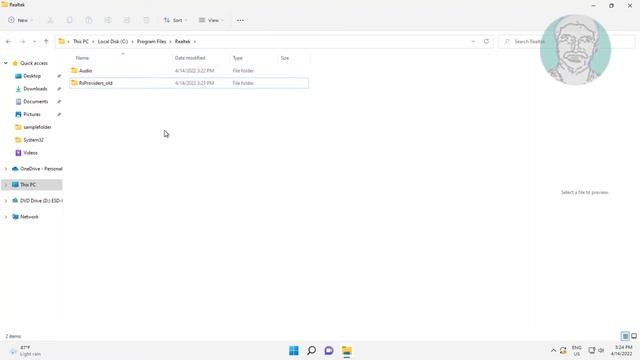Open samplefolder in sidebar
Screen dimensions: 640x360
37,127
